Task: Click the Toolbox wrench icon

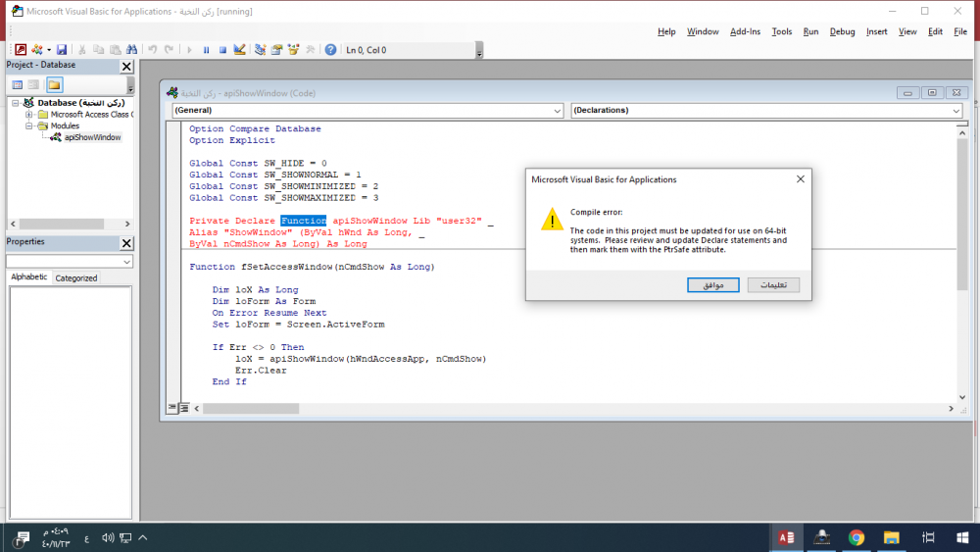Action: [310, 49]
